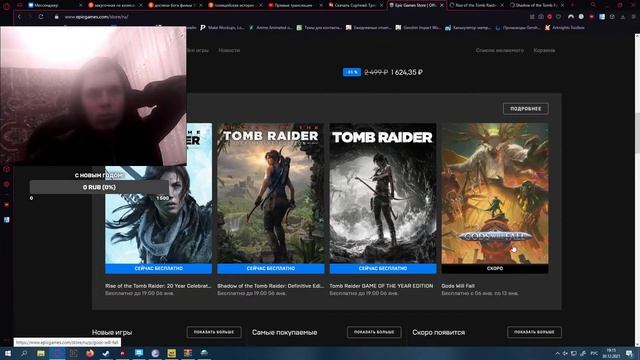Switch to the Shadow of the Tomb Raider browser tab
This screenshot has height=360, width=640.
[537, 5]
